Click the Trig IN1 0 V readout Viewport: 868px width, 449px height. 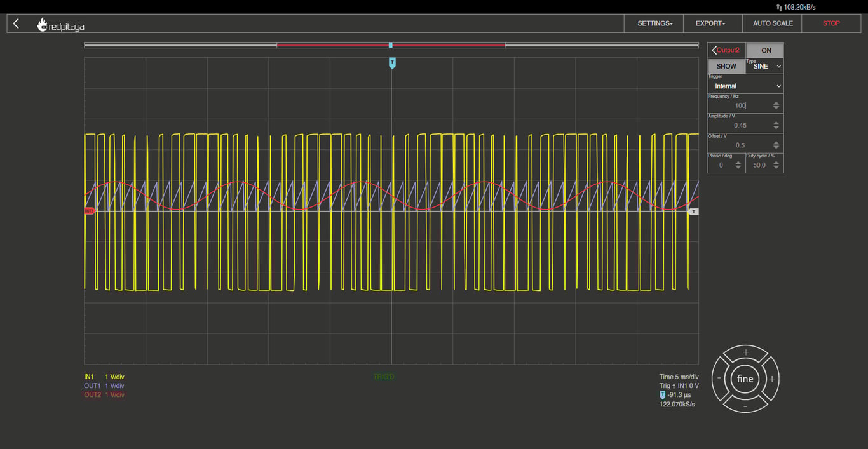679,385
